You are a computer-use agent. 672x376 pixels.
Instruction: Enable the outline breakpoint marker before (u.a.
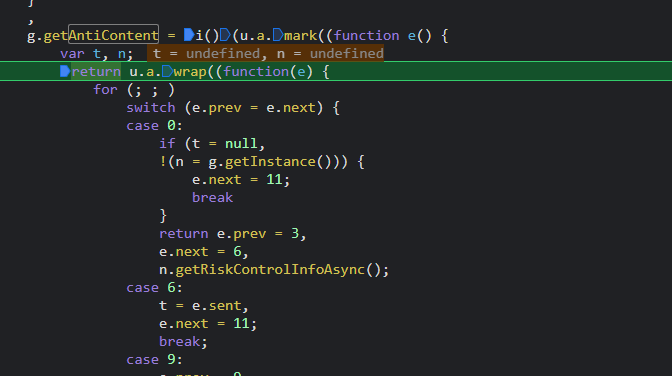[x=225, y=35]
